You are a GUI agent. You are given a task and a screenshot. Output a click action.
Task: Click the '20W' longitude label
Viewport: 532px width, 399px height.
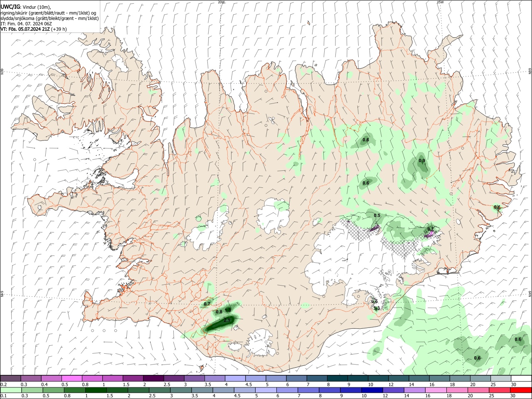[221, 2]
